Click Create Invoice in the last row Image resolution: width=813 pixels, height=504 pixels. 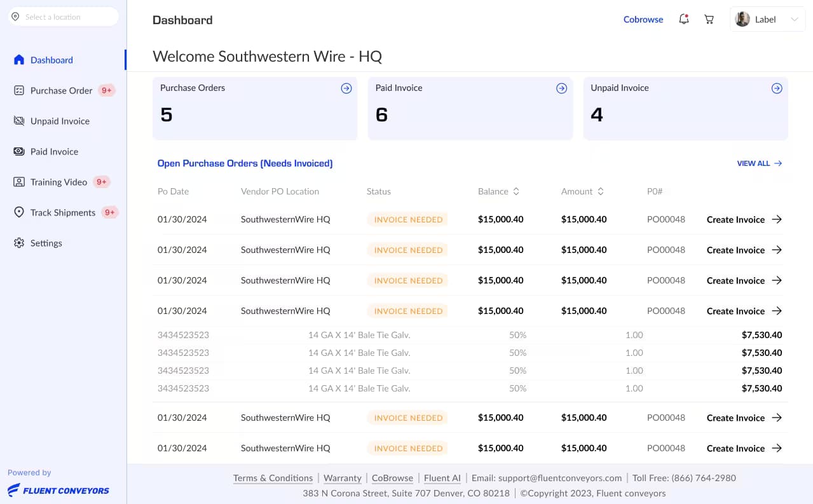pyautogui.click(x=744, y=448)
